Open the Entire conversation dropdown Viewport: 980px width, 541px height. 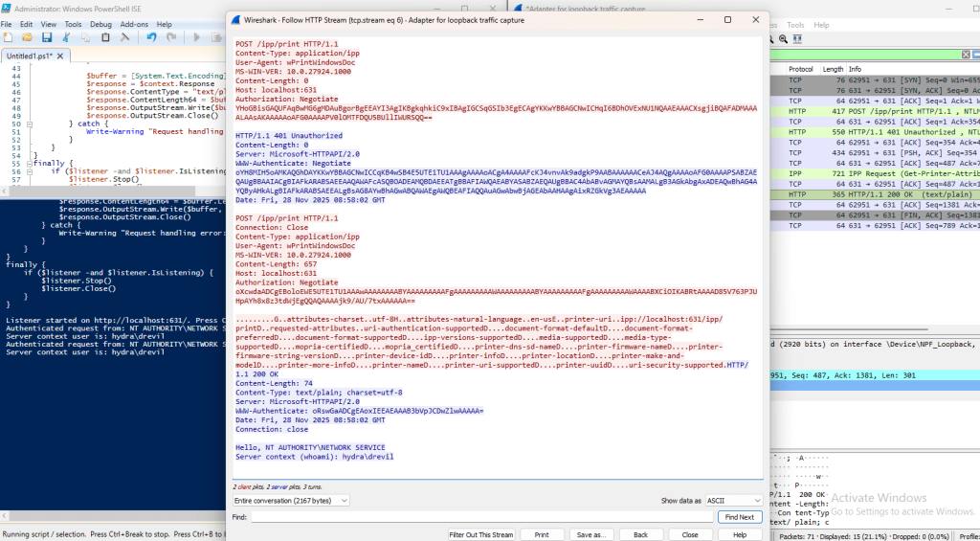pos(291,500)
